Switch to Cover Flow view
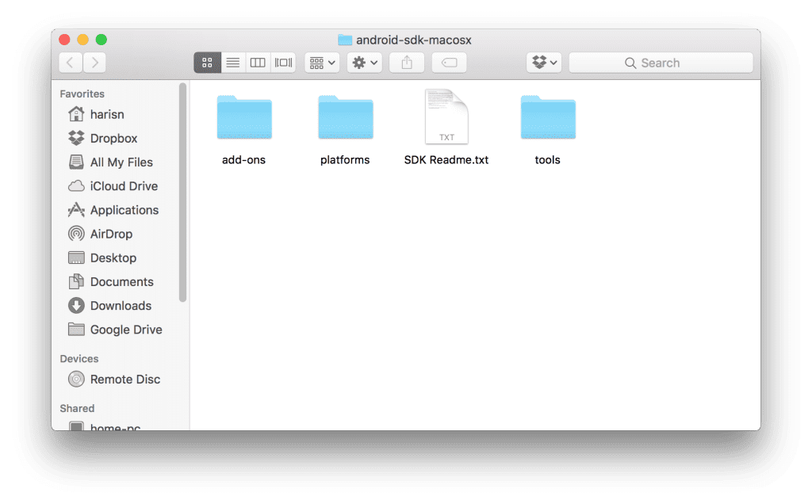812x504 pixels. coord(283,62)
